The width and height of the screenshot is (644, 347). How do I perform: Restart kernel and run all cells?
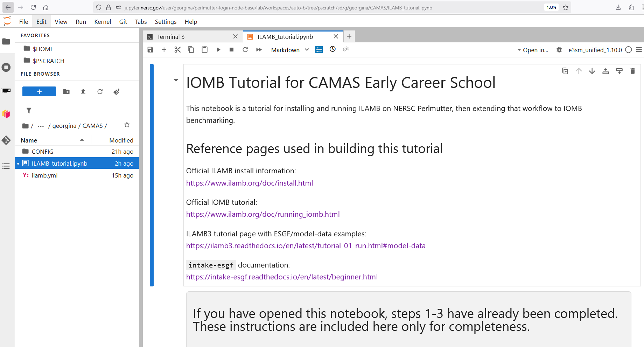[x=259, y=50]
